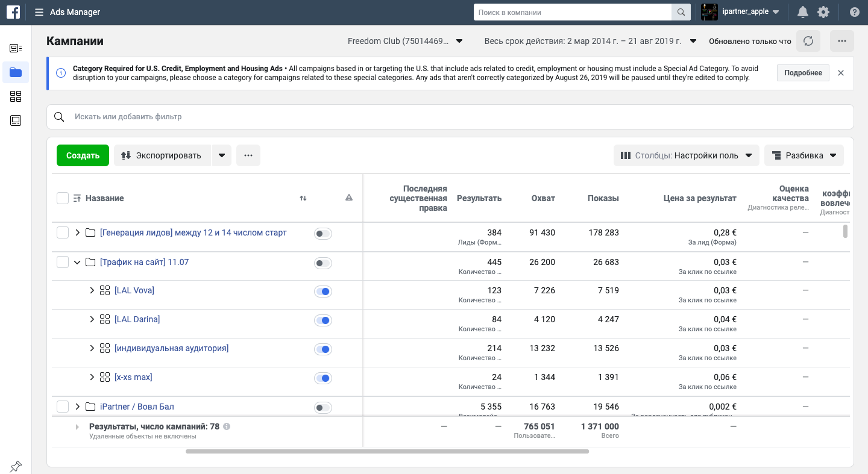The image size is (868, 474).
Task: Collapse the Трафик на сайт campaign
Action: pos(77,262)
